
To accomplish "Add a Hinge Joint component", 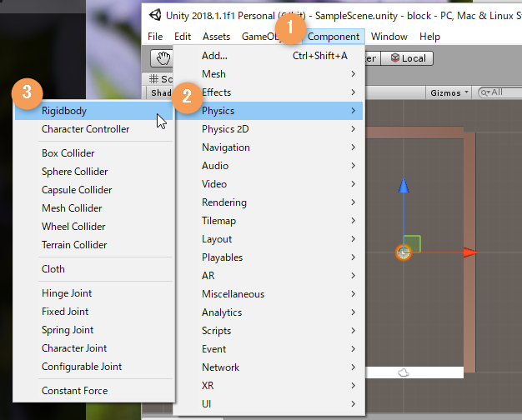I will [x=94, y=293].
